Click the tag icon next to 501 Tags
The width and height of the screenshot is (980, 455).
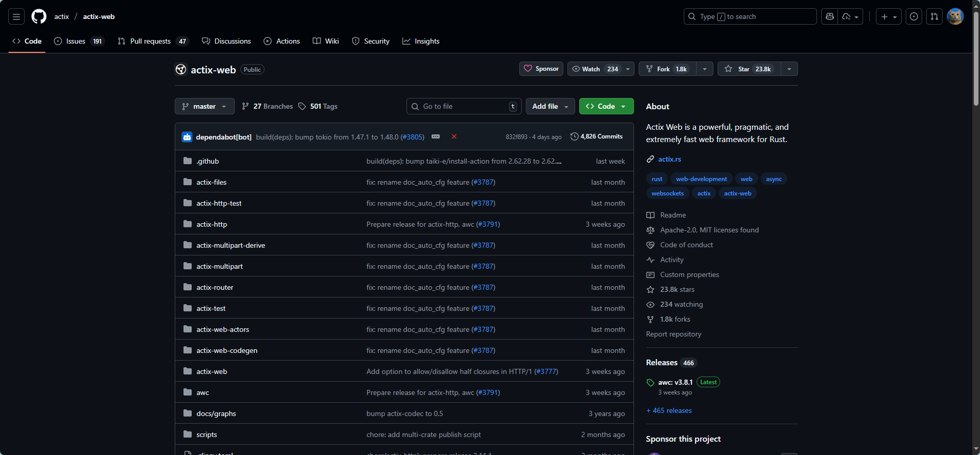[x=302, y=106]
